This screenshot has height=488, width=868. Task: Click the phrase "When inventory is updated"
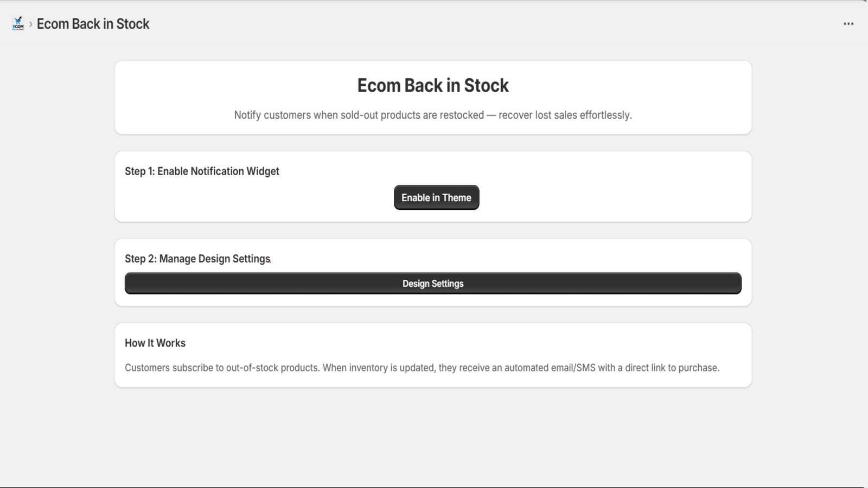[379, 368]
